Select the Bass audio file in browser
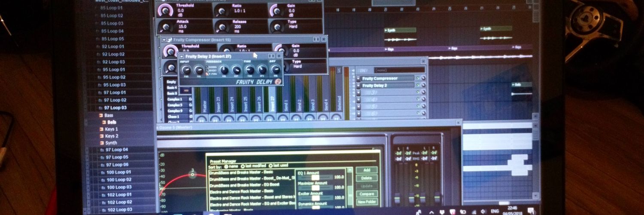 [106, 115]
